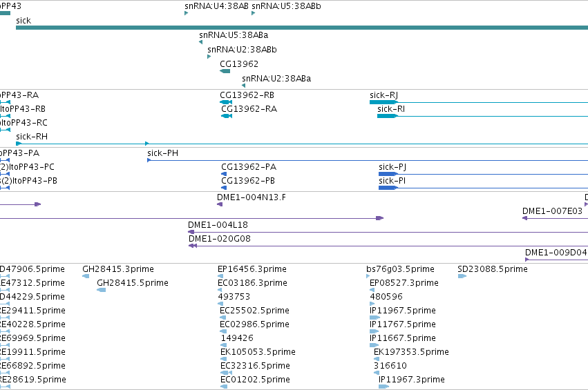
Task: Select CG13962-PB protein glyph
Action: tap(224, 188)
